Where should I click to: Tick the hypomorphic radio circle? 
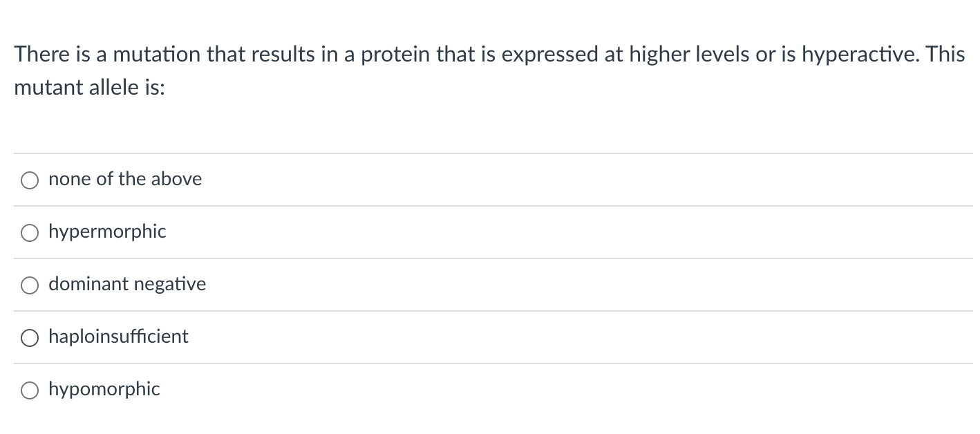point(29,391)
